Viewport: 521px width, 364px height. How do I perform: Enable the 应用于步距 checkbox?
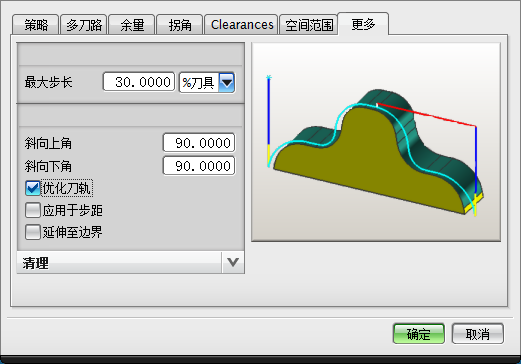[x=33, y=210]
